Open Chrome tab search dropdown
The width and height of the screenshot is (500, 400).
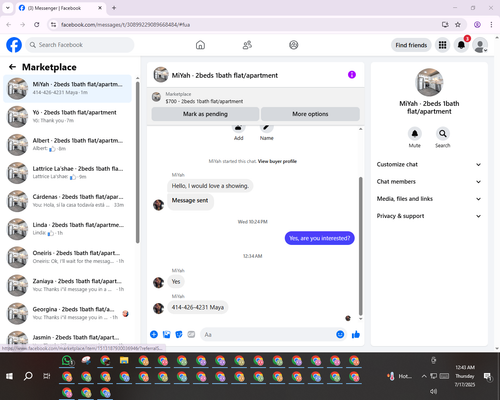8,8
